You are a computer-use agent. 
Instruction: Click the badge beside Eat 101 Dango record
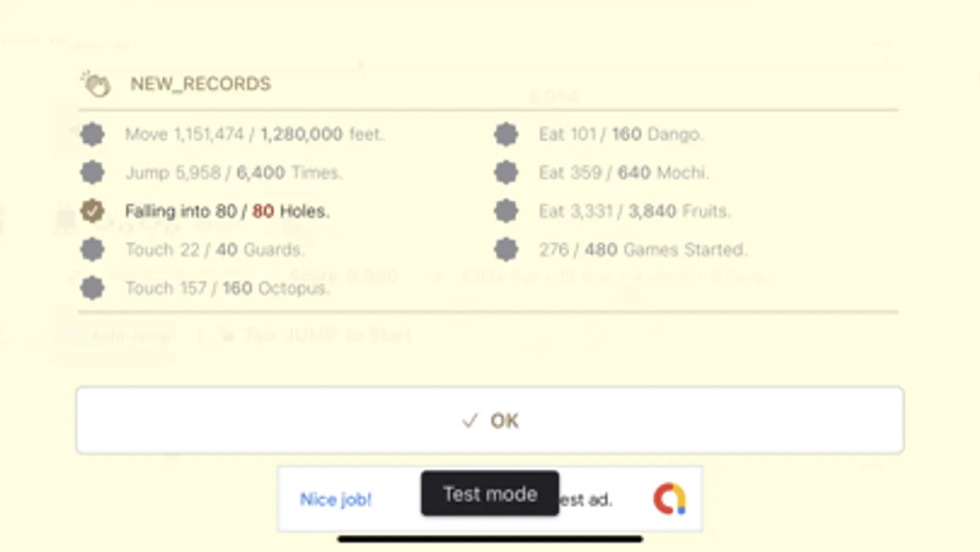coord(506,134)
